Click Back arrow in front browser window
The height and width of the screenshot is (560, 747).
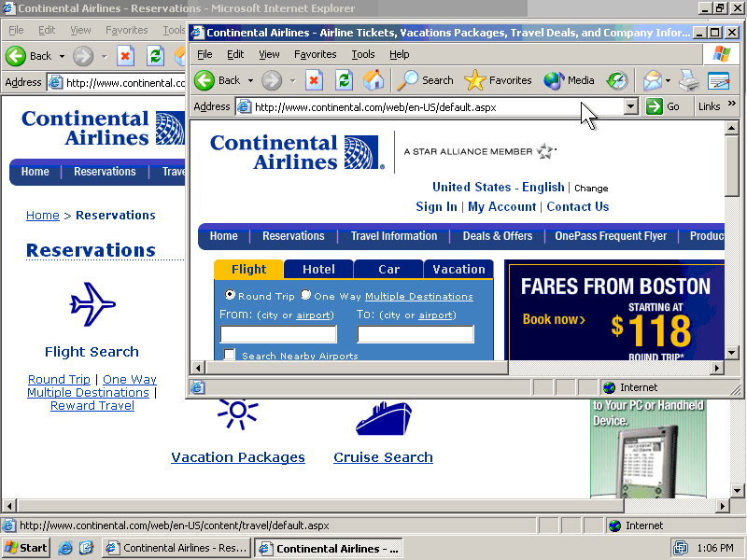[204, 80]
